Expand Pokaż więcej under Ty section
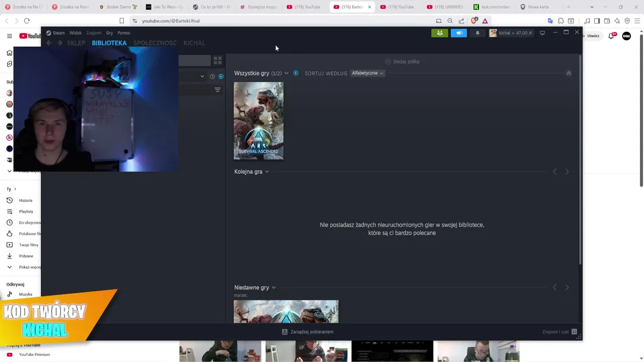 (23, 267)
